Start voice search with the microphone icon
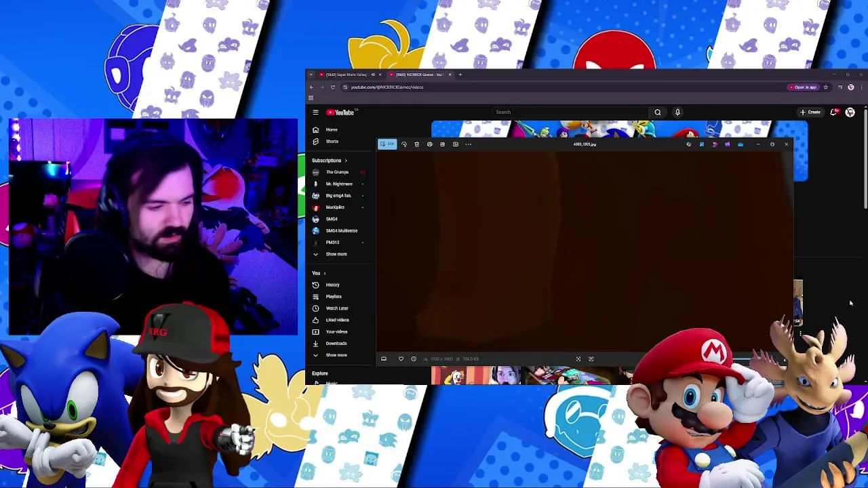The height and width of the screenshot is (488, 868). tap(677, 113)
